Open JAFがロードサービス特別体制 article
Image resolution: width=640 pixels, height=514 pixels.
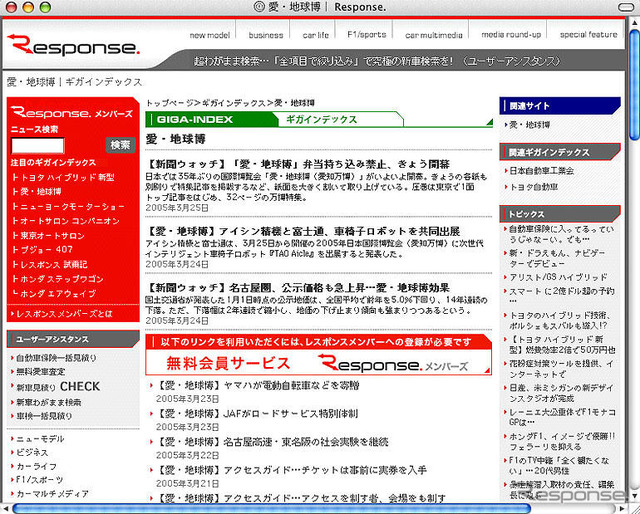pos(257,414)
